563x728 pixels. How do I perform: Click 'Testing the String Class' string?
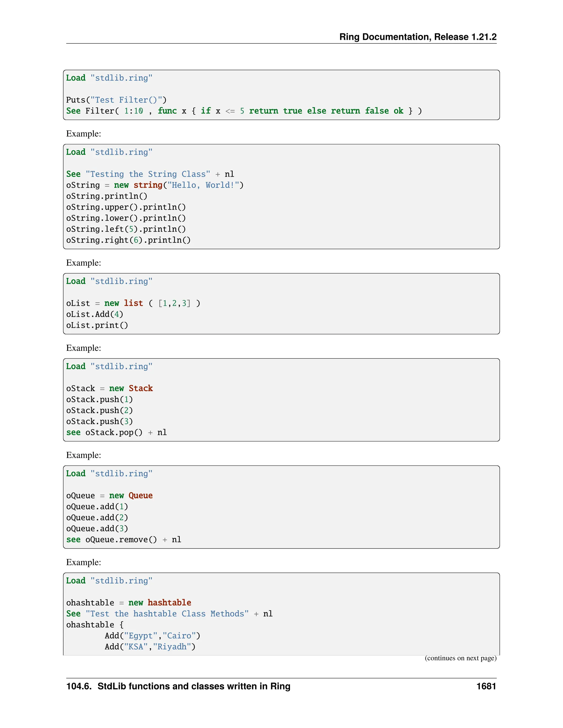point(148,174)
